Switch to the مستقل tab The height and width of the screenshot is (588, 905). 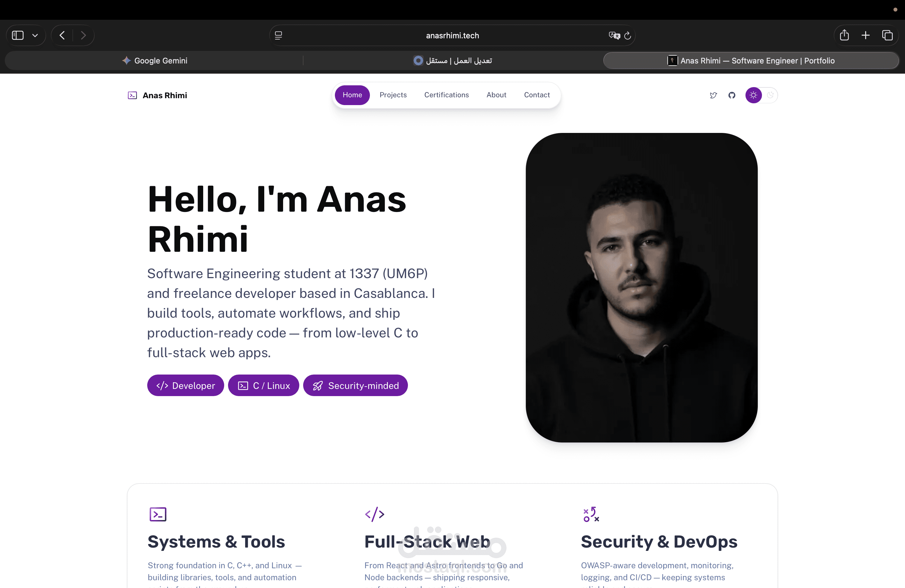click(452, 60)
